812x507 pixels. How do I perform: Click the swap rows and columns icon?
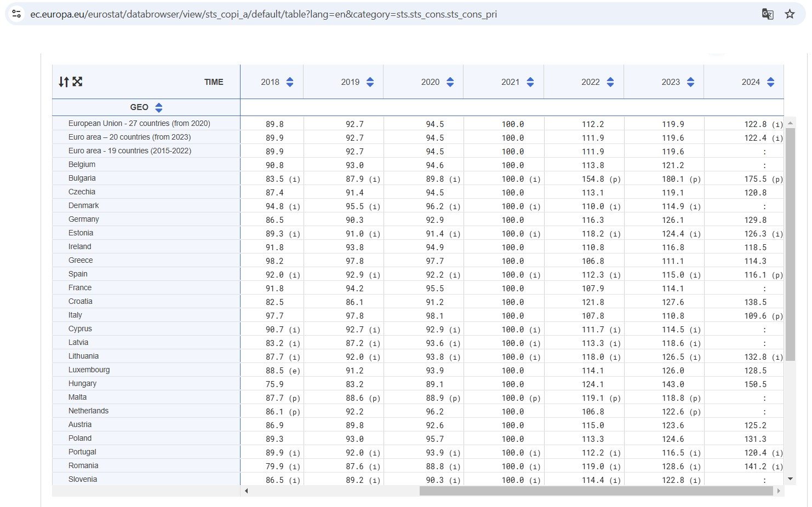point(64,82)
